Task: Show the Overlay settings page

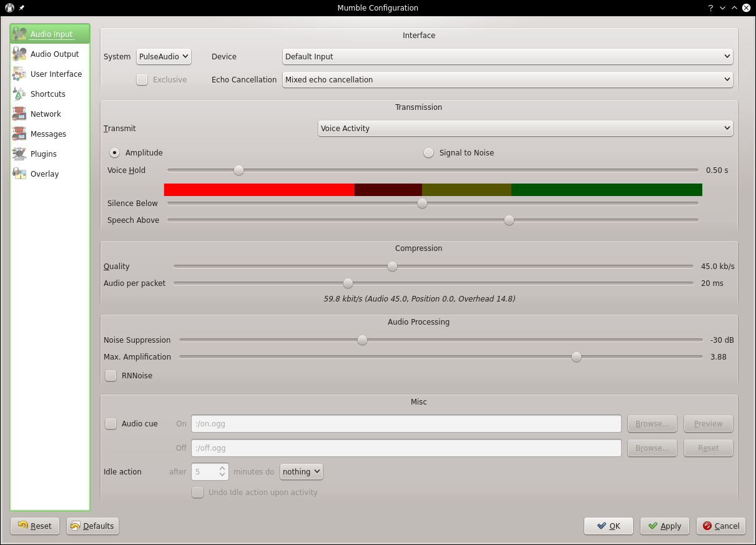Action: (50, 174)
